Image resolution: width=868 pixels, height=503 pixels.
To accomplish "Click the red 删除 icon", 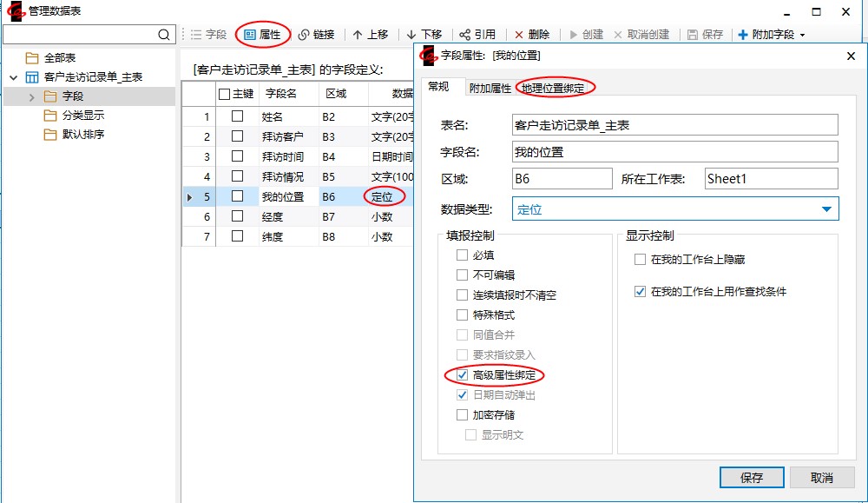I will click(x=519, y=35).
